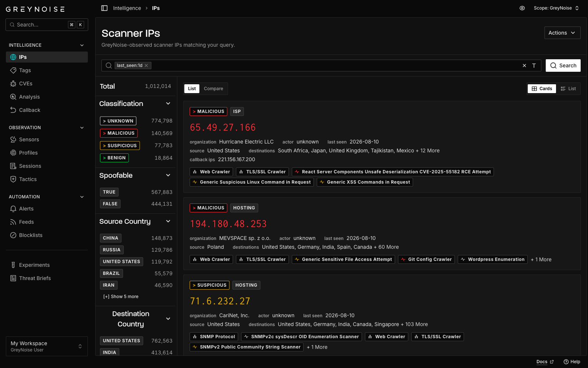Remove the last_seen:1d query chip
This screenshot has width=588, height=368.
pos(146,66)
